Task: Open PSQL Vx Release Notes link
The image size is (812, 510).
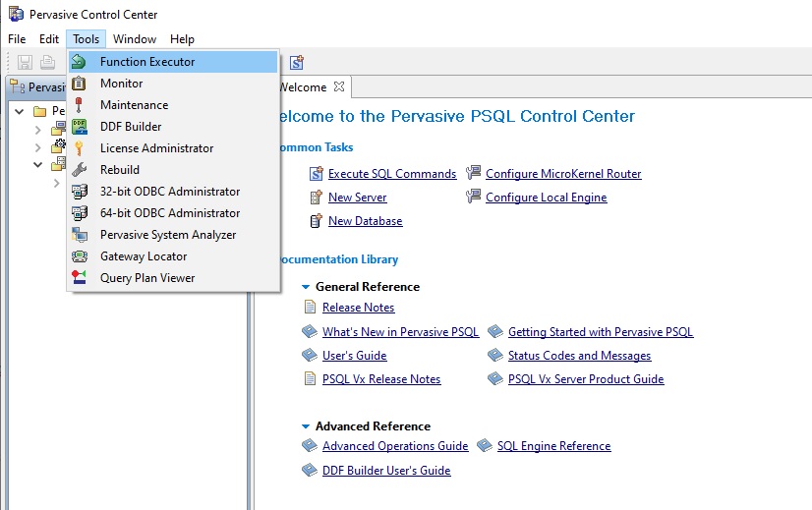Action: point(381,379)
